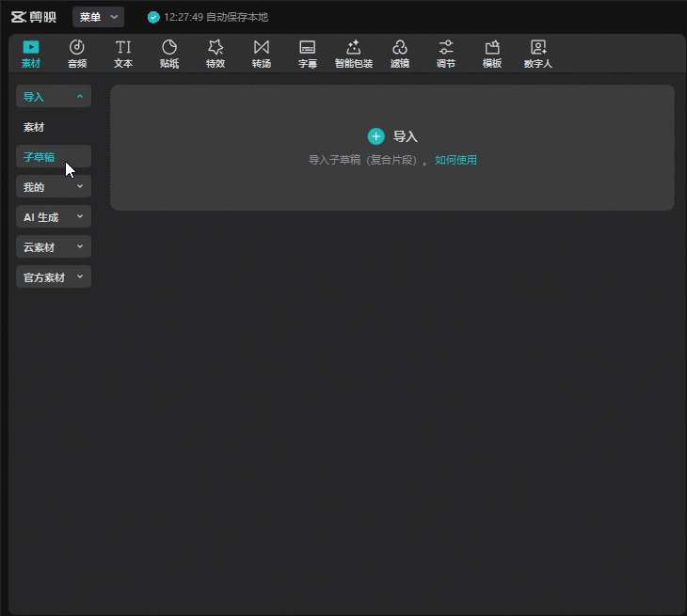Expand the 我的 sidebar section
687x616 pixels.
point(54,187)
